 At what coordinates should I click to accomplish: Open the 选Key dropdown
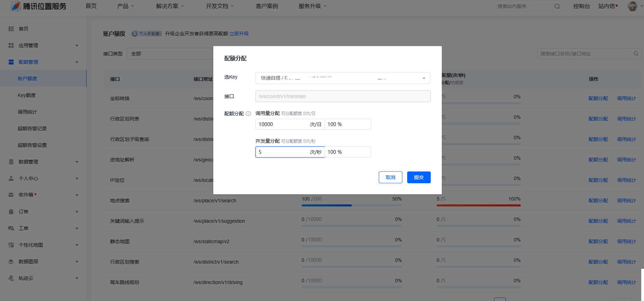pos(342,78)
